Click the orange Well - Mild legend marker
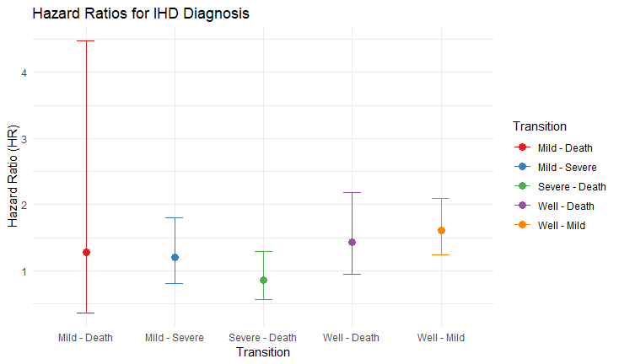619x364 pixels. point(523,225)
